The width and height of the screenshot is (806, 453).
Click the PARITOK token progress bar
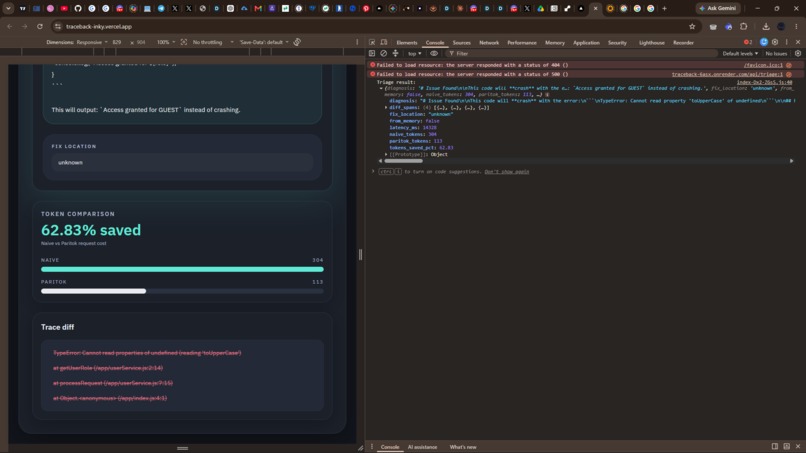click(182, 291)
